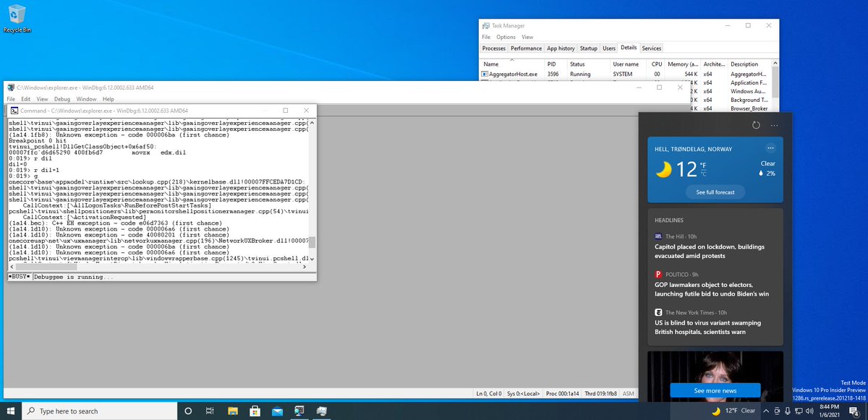Open Recycle Bin desktop icon

(x=17, y=19)
